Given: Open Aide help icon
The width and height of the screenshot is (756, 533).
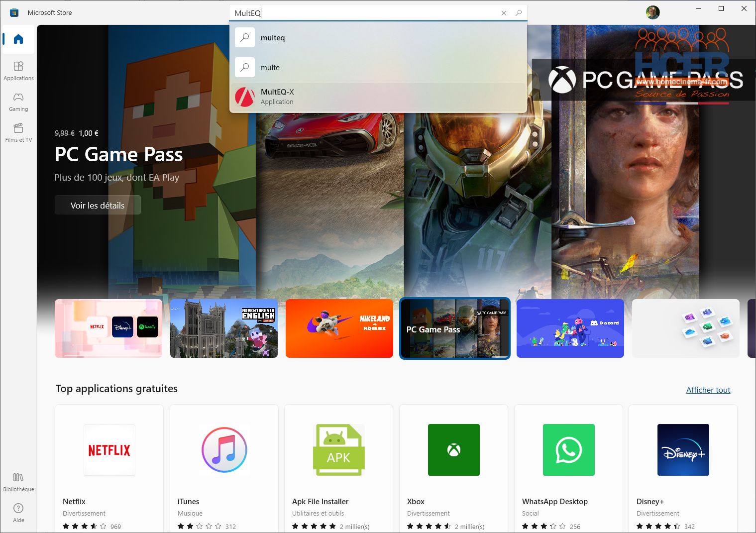Looking at the screenshot, I should (18, 513).
